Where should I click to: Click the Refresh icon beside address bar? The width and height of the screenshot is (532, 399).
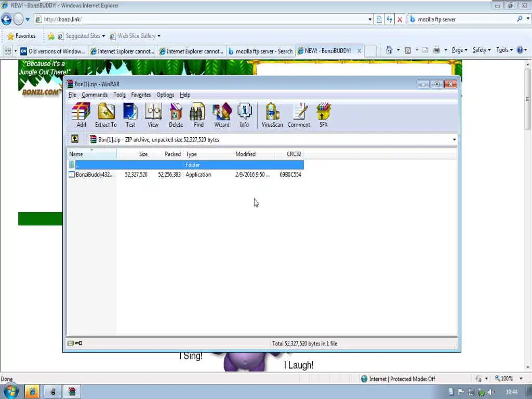(389, 19)
